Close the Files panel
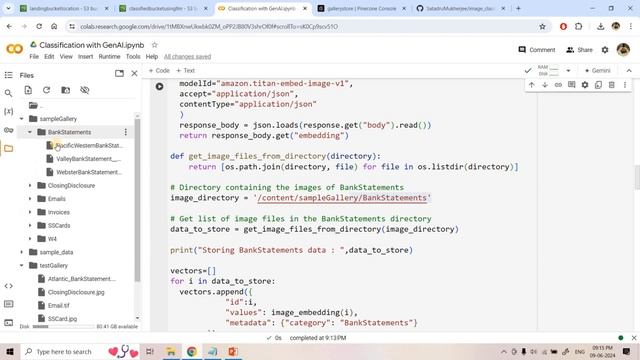Screen dimensions: 640x360 134,73
